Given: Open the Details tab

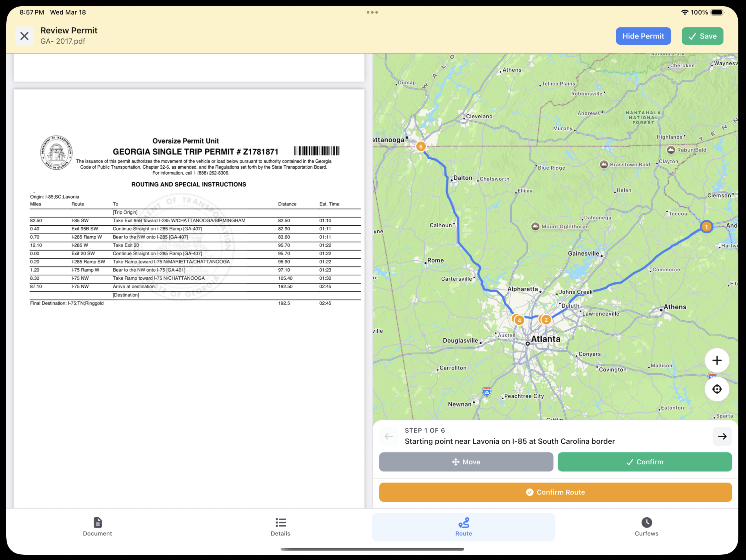Looking at the screenshot, I should [280, 527].
